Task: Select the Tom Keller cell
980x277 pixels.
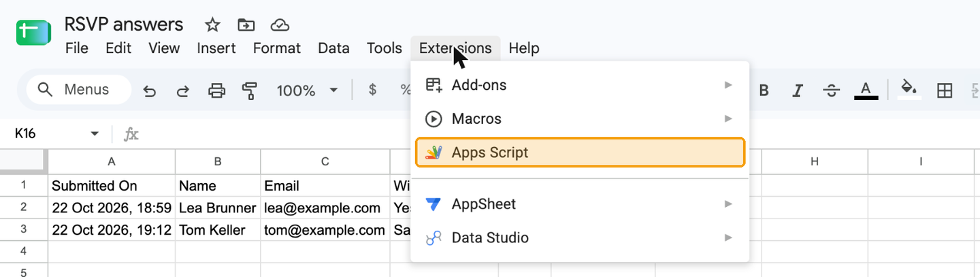Action: click(218, 229)
